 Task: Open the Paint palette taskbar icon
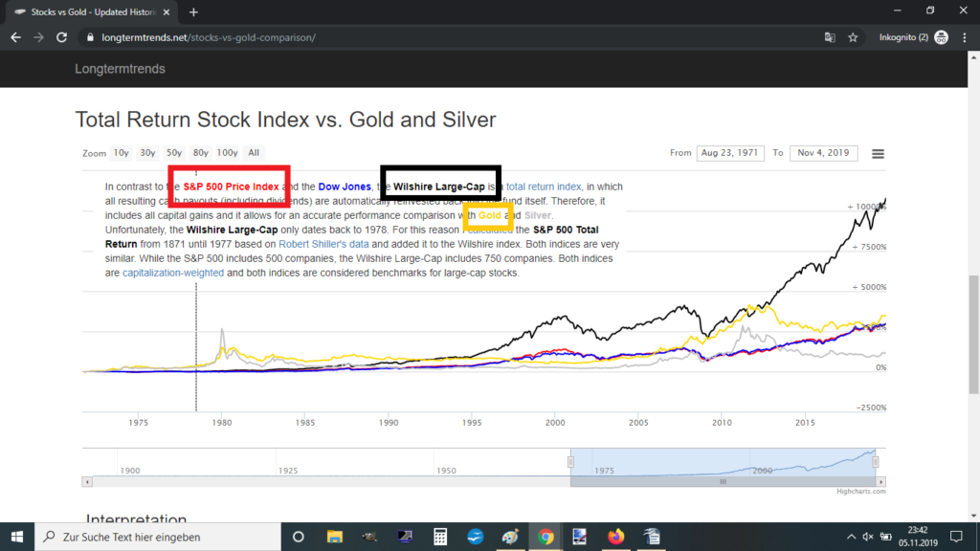pyautogui.click(x=511, y=537)
